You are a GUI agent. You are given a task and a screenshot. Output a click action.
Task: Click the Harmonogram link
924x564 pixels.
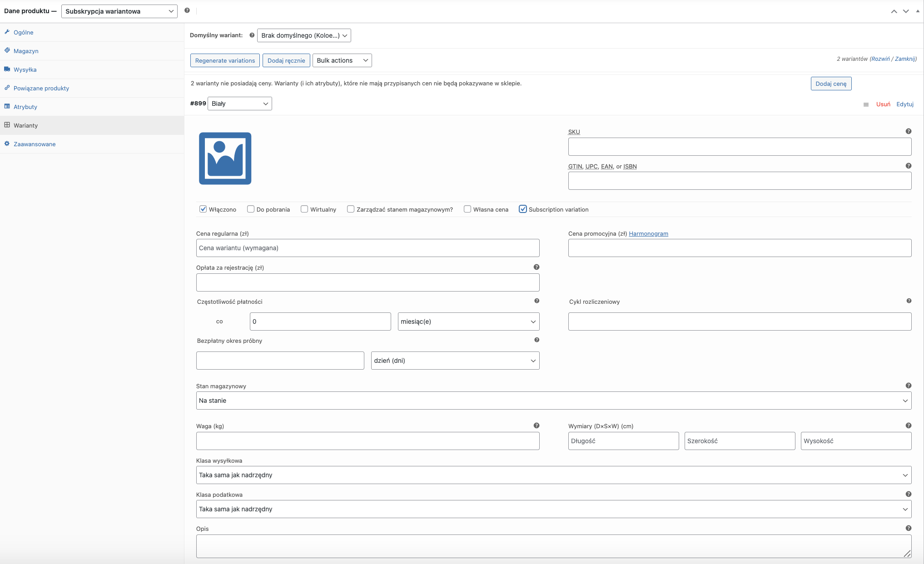pyautogui.click(x=648, y=233)
